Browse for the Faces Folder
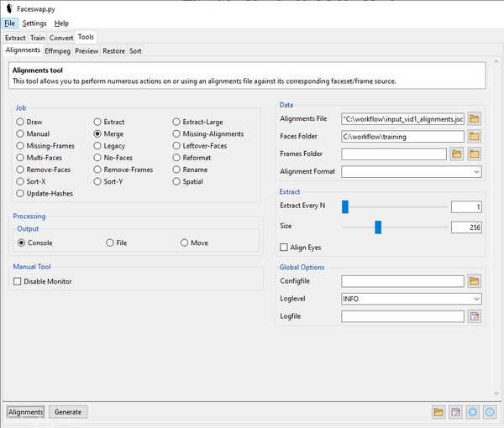 [x=474, y=137]
